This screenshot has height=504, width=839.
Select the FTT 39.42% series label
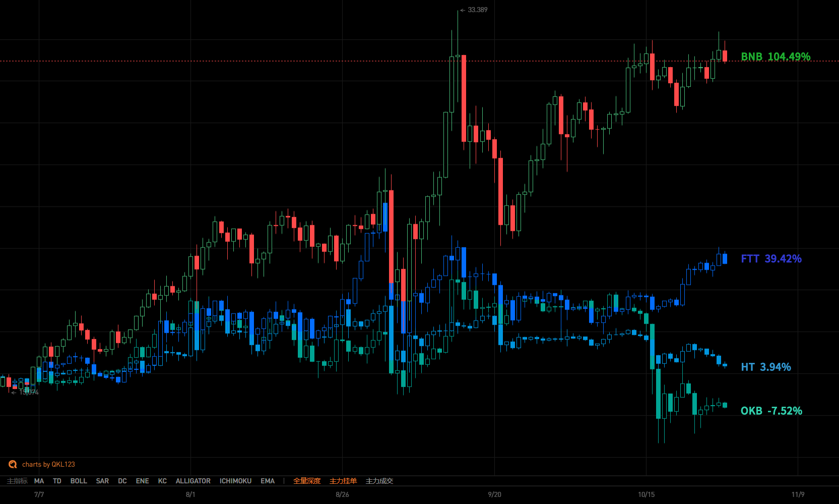click(x=771, y=259)
